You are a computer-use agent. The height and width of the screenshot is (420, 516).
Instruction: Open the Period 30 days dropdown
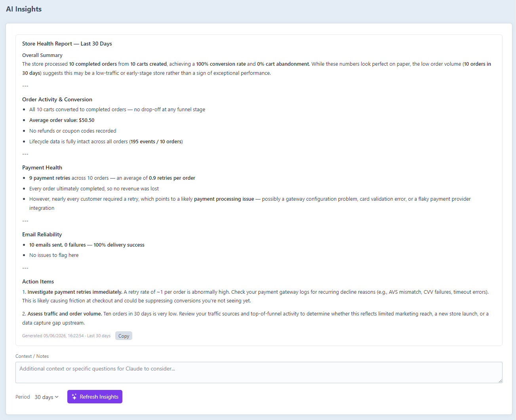coord(46,397)
